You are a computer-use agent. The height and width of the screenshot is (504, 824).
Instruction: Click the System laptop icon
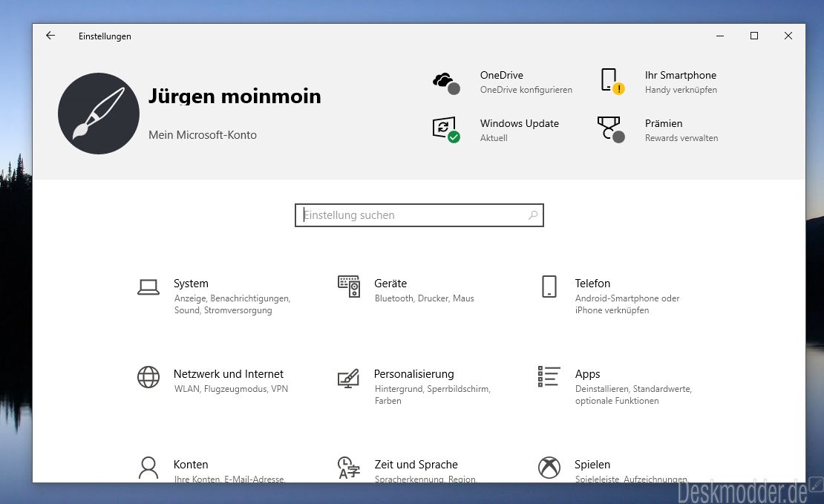(x=148, y=287)
